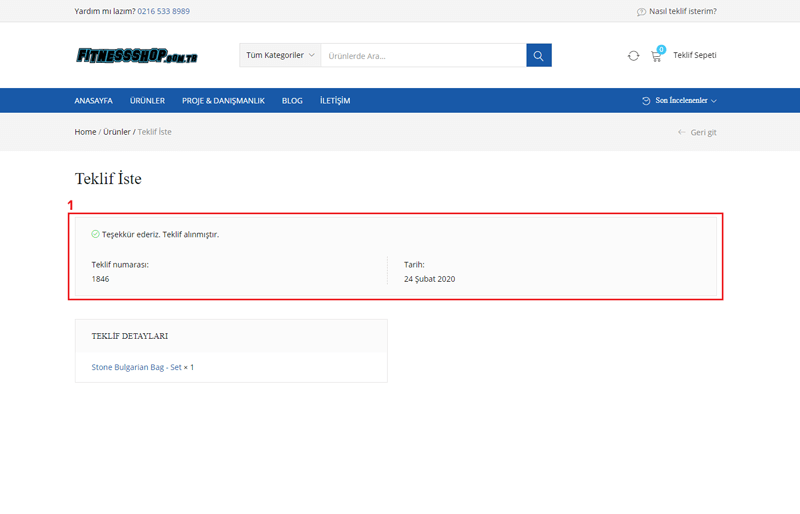Viewport: 800px width, 514px height.
Task: Navigate to the İLETİŞİM page
Action: pyautogui.click(x=335, y=101)
